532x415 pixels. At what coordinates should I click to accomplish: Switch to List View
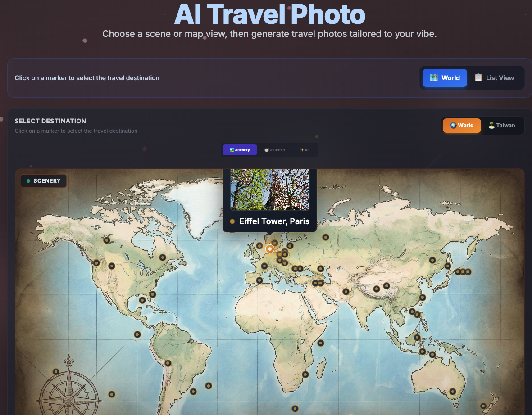pyautogui.click(x=494, y=78)
